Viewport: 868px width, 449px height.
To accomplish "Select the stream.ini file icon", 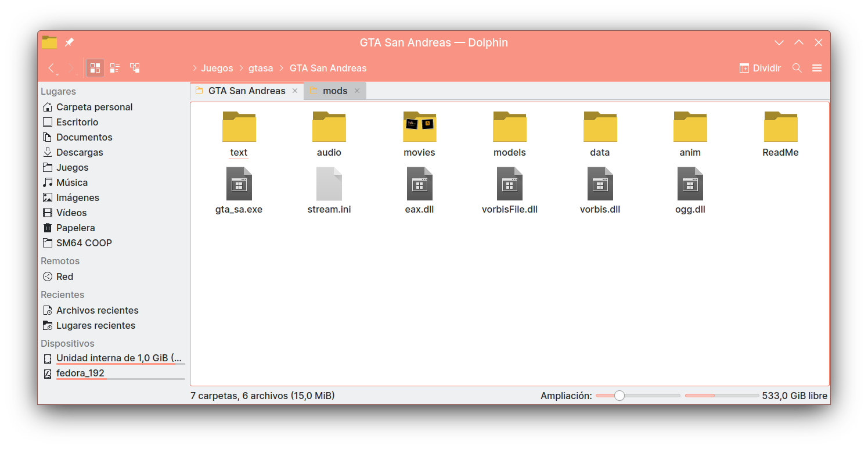I will (x=329, y=184).
